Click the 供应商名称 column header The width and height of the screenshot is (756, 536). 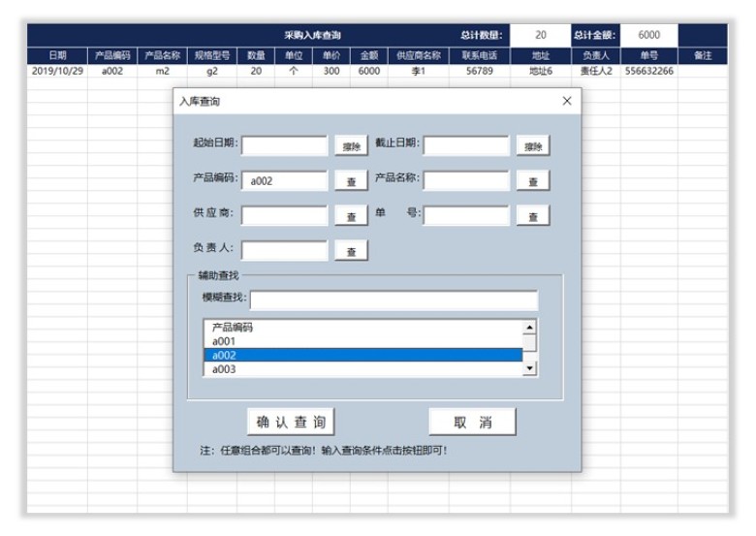(419, 55)
